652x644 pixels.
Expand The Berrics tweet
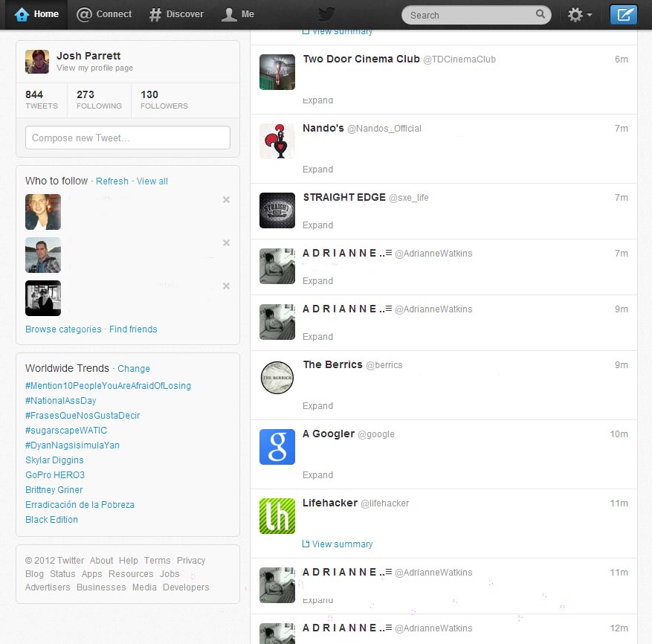click(317, 405)
